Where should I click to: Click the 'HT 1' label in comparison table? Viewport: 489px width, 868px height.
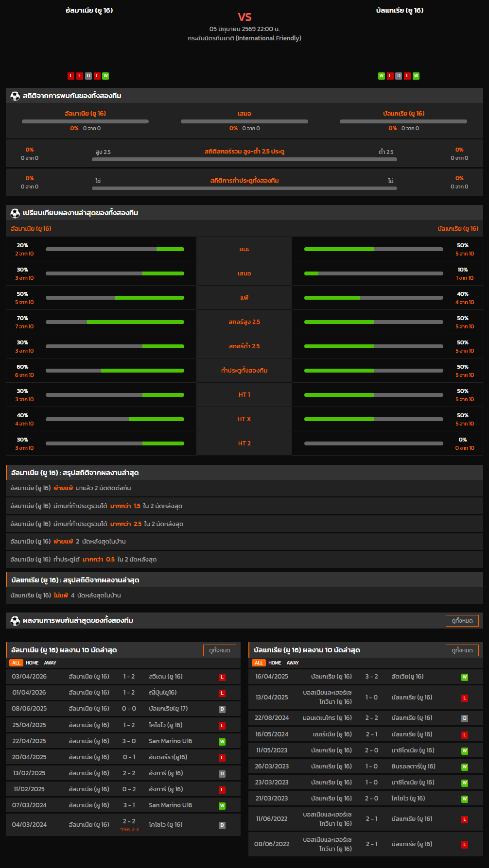tap(244, 395)
